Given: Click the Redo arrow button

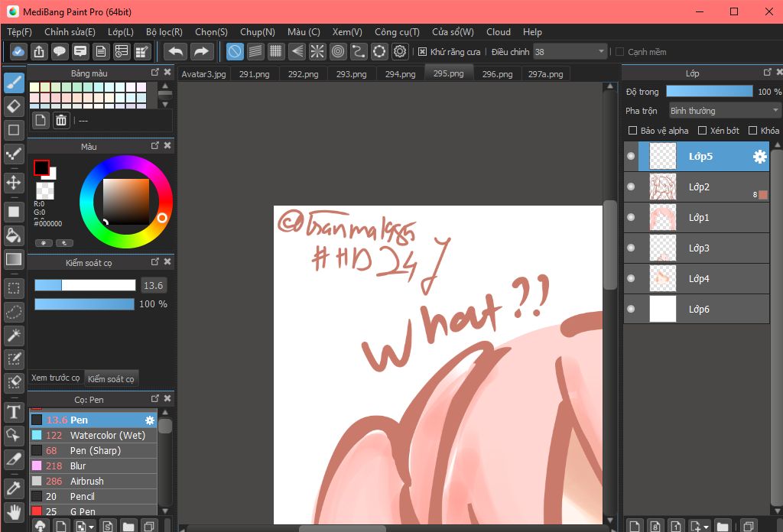Looking at the screenshot, I should pos(201,51).
